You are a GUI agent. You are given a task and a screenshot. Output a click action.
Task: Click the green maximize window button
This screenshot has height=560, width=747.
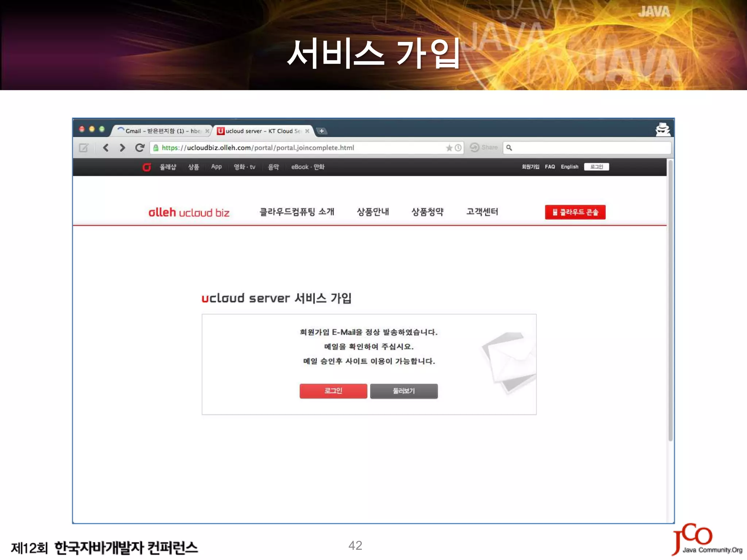pyautogui.click(x=102, y=129)
